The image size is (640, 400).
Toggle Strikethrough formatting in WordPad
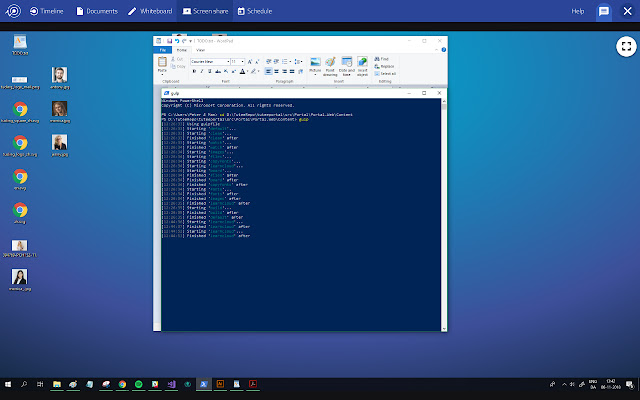[x=218, y=71]
